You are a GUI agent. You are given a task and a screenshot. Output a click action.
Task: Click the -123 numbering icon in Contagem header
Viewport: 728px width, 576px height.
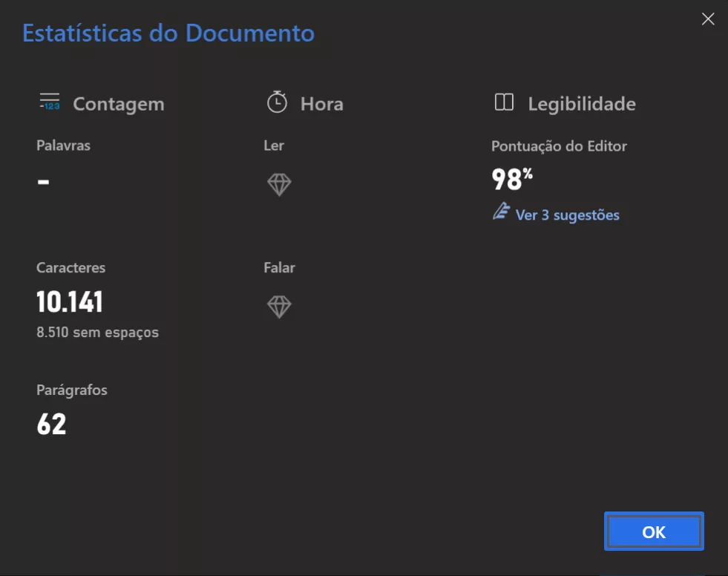(x=49, y=106)
